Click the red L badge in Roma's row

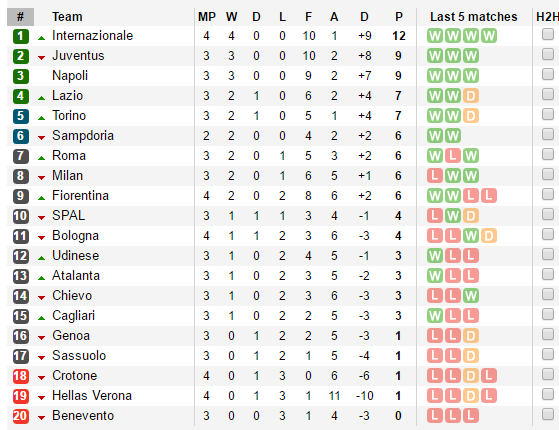[x=452, y=156]
